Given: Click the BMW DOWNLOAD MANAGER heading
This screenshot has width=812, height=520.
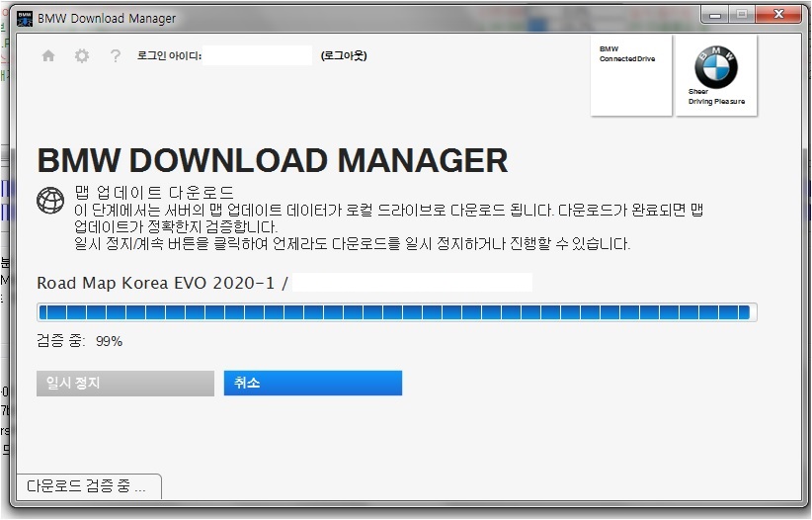Looking at the screenshot, I should tap(273, 160).
